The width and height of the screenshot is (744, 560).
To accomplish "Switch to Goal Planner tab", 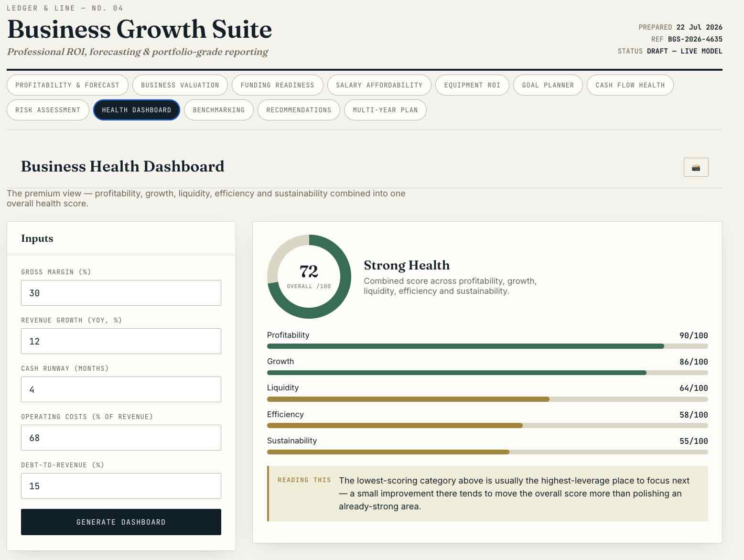I will (x=548, y=85).
